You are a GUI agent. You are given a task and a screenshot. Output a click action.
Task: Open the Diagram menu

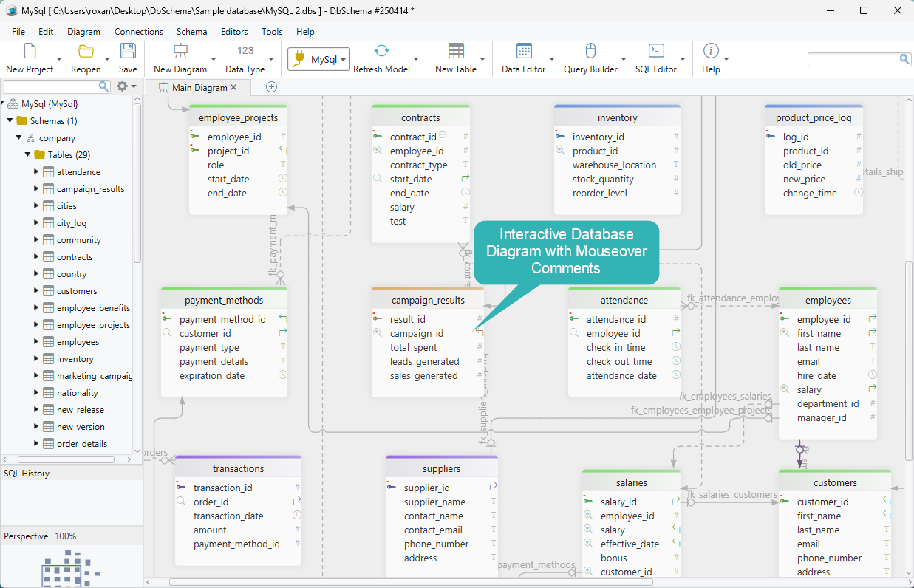83,32
